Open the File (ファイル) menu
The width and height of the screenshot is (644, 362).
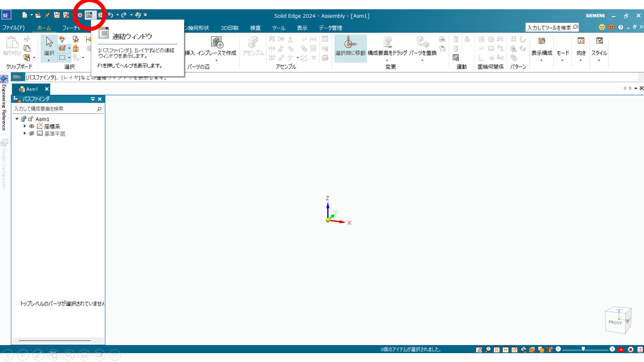click(x=13, y=28)
